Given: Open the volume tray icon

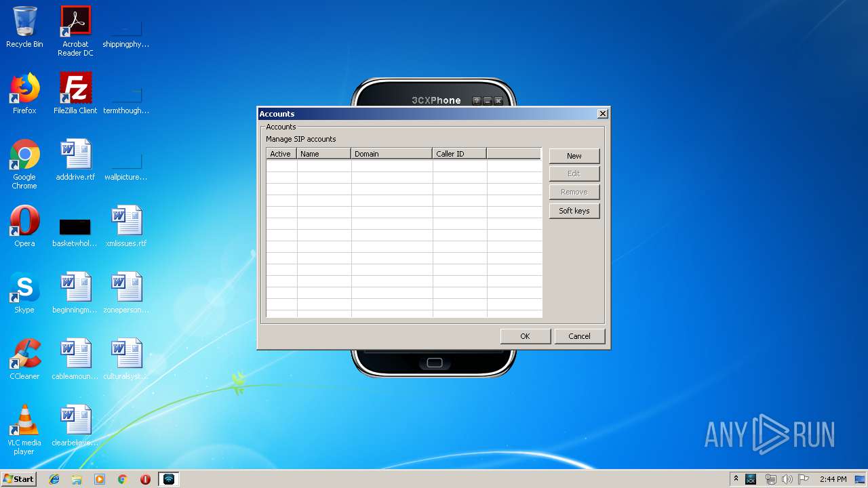Looking at the screenshot, I should point(787,479).
